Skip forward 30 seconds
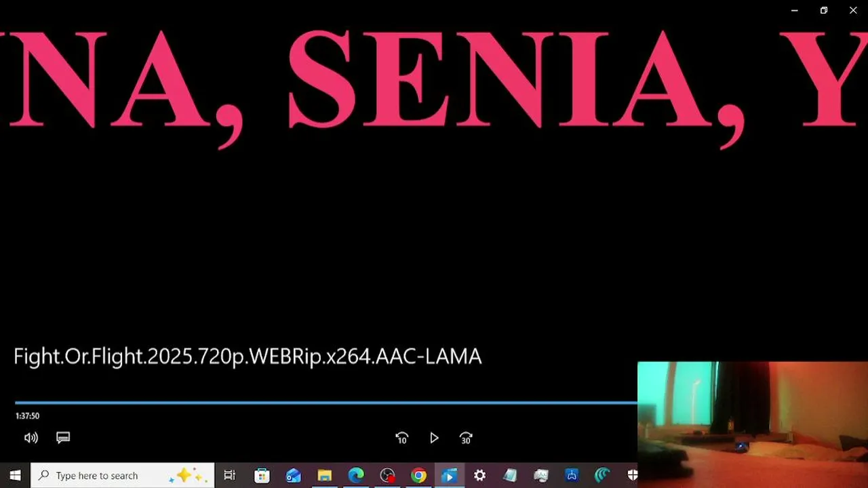This screenshot has width=868, height=488. pyautogui.click(x=466, y=438)
